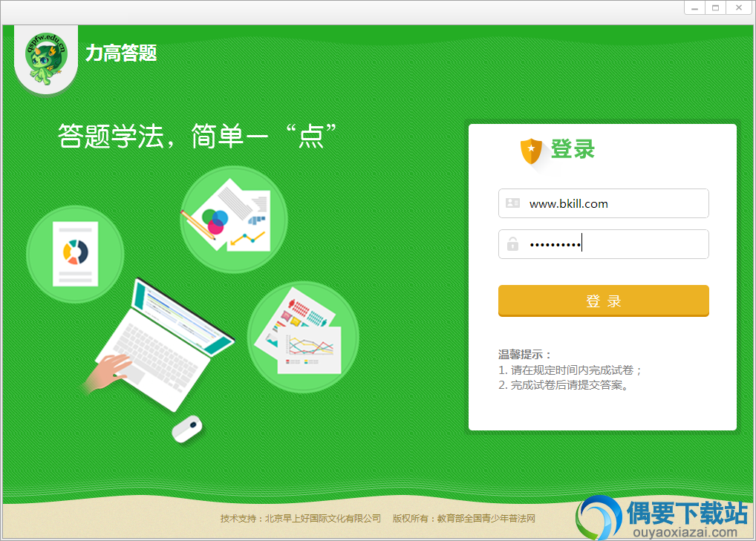
Task: Click the green dragon mascot logo
Action: (46, 59)
